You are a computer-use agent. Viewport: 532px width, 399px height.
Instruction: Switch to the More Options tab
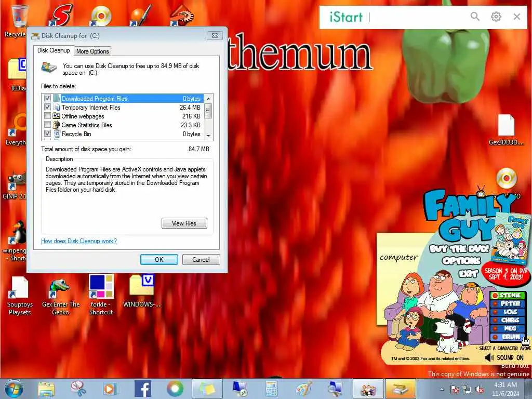pyautogui.click(x=92, y=51)
